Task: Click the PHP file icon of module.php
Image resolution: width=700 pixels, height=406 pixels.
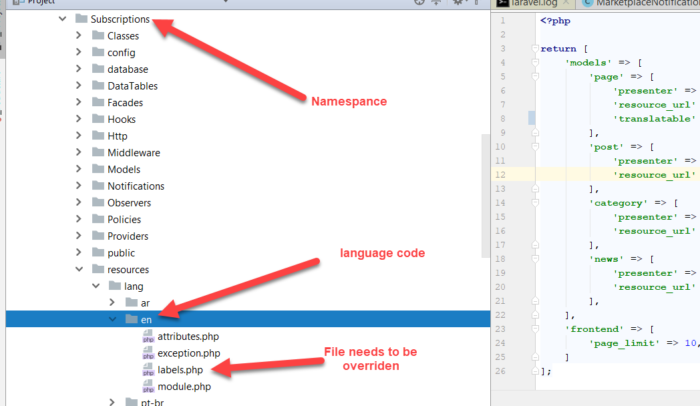Action: pos(148,386)
